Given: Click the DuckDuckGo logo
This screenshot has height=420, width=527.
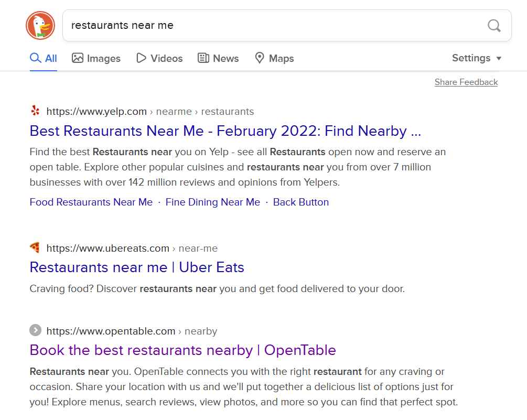Looking at the screenshot, I should [40, 25].
